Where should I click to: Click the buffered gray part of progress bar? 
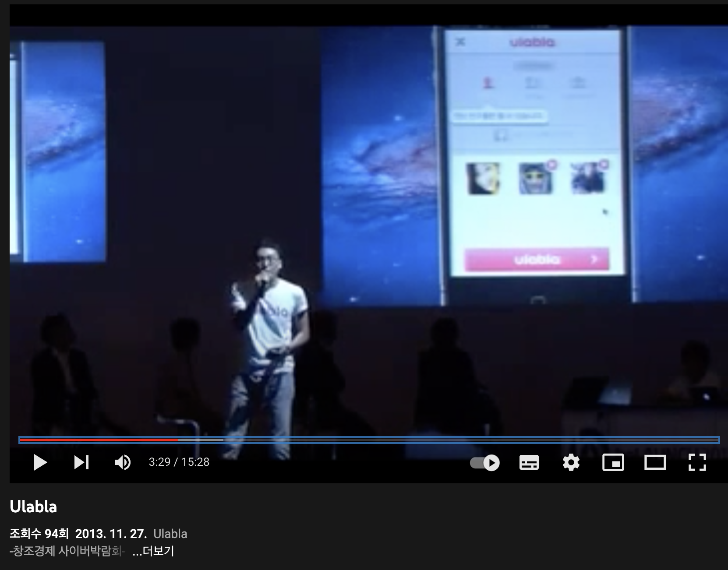(201, 440)
